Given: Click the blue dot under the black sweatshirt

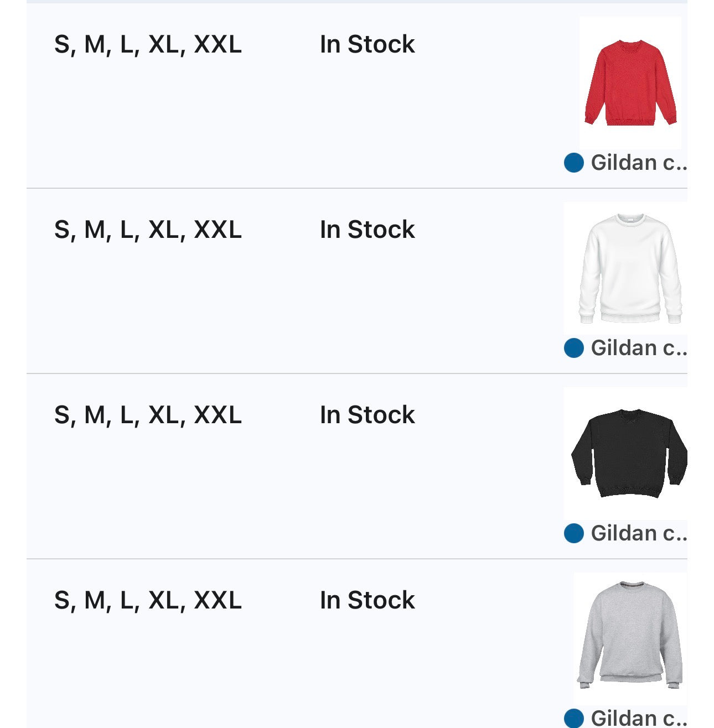Looking at the screenshot, I should [573, 533].
